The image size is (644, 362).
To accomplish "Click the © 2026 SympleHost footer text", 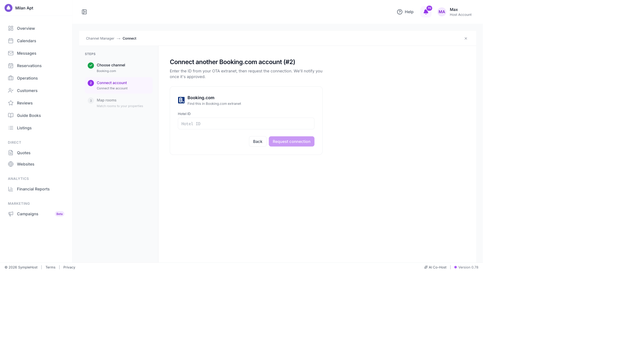I will (21, 267).
